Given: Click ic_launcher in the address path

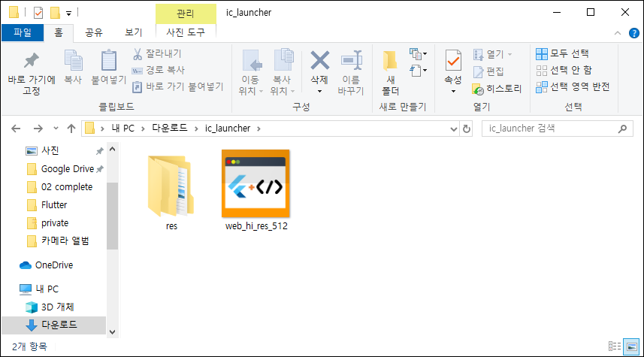Looking at the screenshot, I should click(x=228, y=129).
